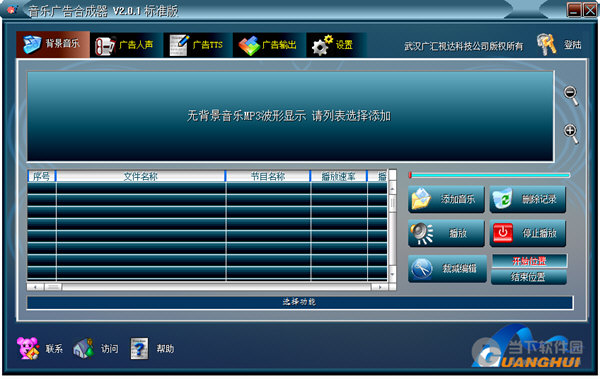Click the house 访问 visit icon
The width and height of the screenshot is (600, 379).
tap(83, 348)
